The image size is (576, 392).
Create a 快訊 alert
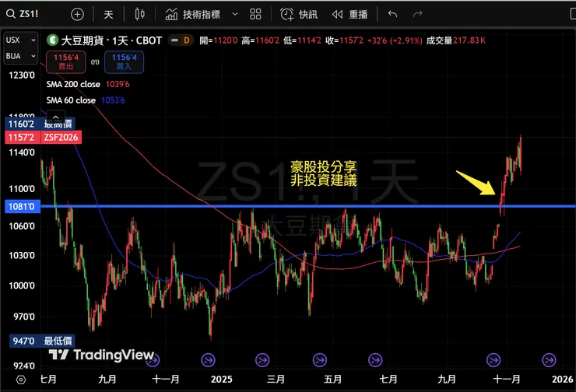point(299,14)
